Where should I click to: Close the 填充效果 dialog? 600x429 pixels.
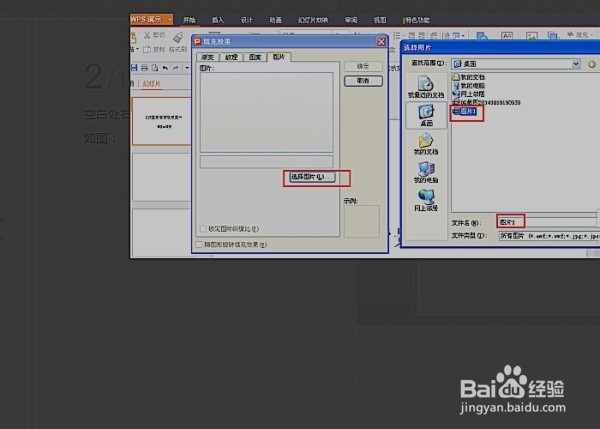pyautogui.click(x=381, y=42)
